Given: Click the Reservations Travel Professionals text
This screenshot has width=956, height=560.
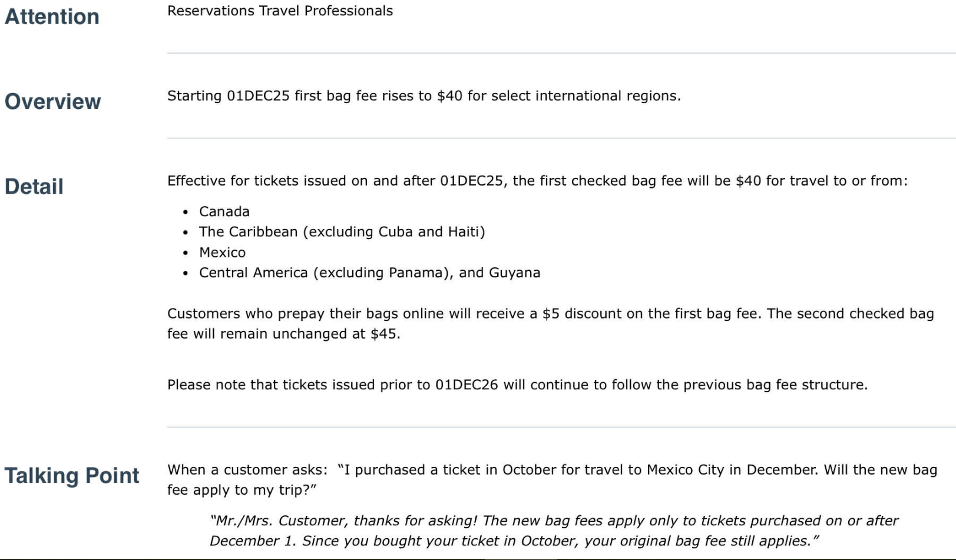Looking at the screenshot, I should click(x=280, y=11).
